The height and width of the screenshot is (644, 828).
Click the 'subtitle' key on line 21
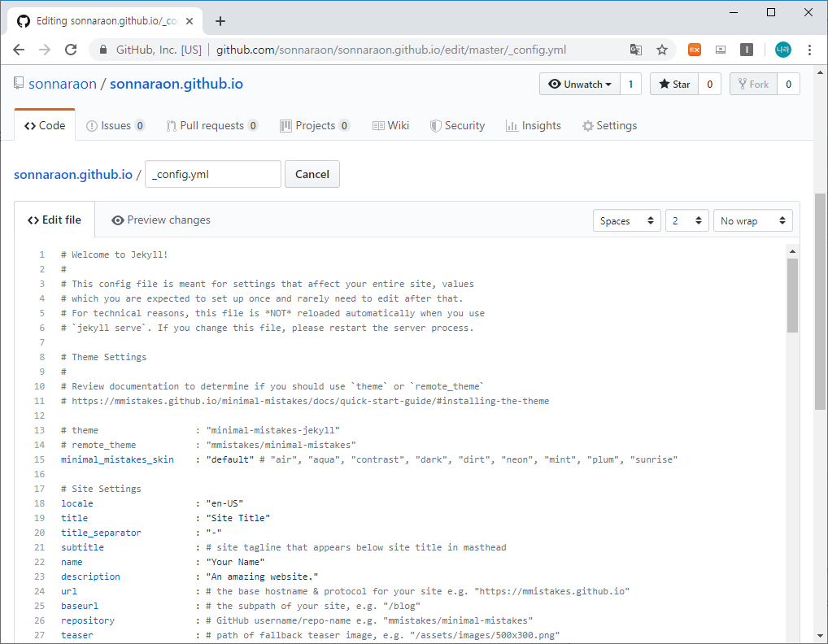point(82,547)
